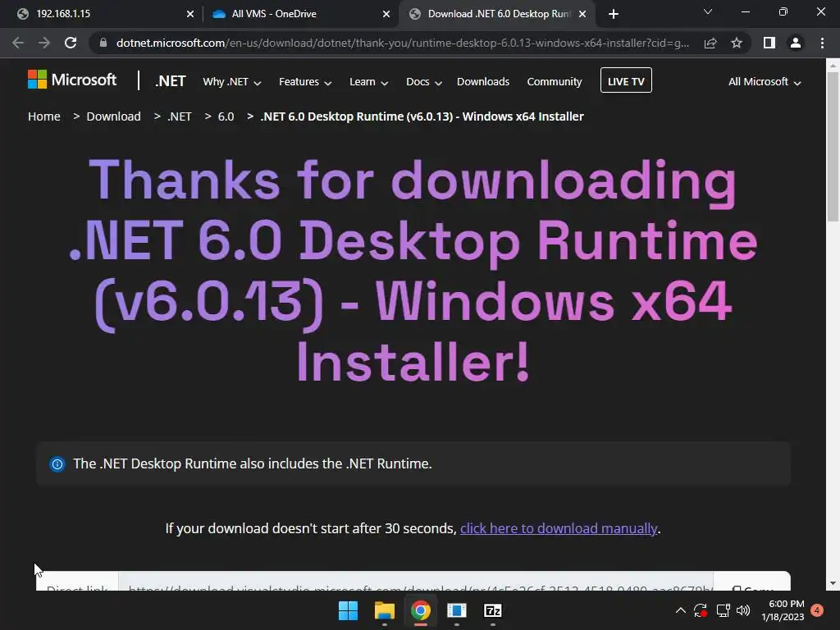
Task: Select Download .NET 6.0 Desktop Runtime tab
Action: click(x=495, y=14)
